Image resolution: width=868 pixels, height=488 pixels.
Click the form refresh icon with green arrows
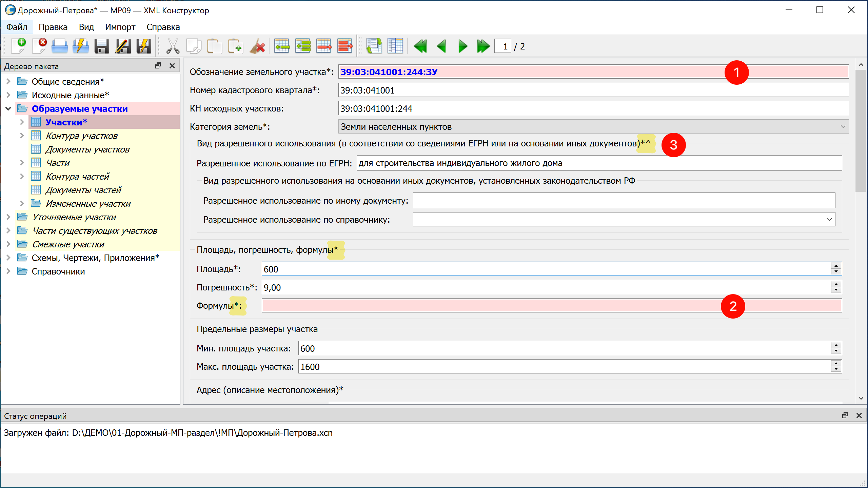coord(374,46)
